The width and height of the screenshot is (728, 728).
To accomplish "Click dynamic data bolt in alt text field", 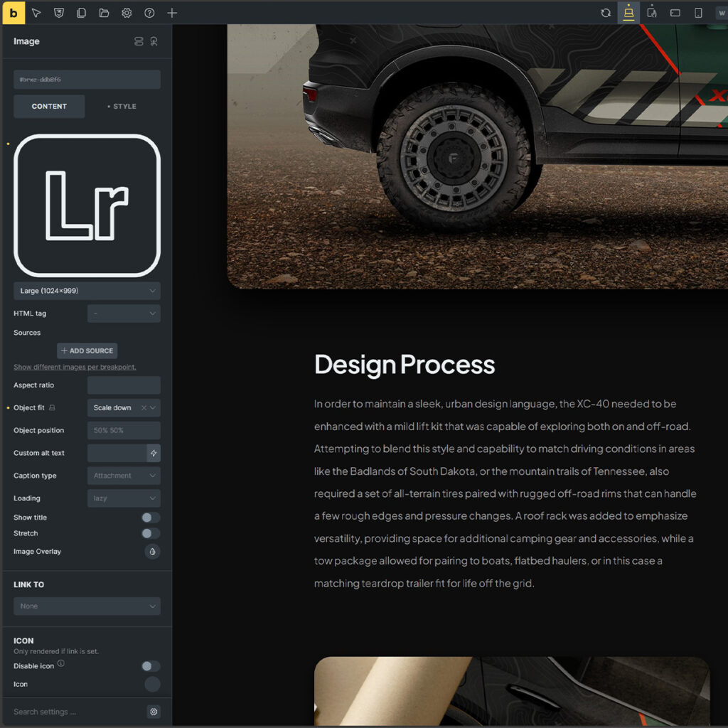I will coord(154,453).
